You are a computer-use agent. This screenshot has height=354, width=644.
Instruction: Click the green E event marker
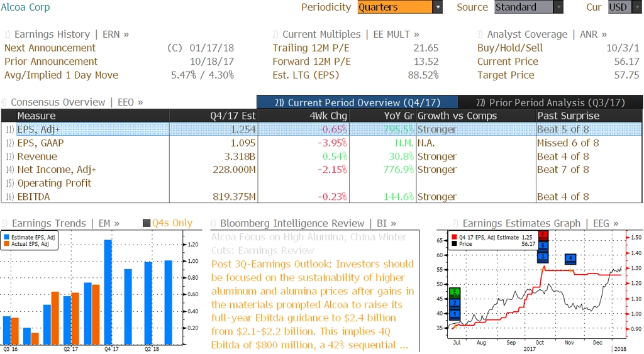coord(455,292)
